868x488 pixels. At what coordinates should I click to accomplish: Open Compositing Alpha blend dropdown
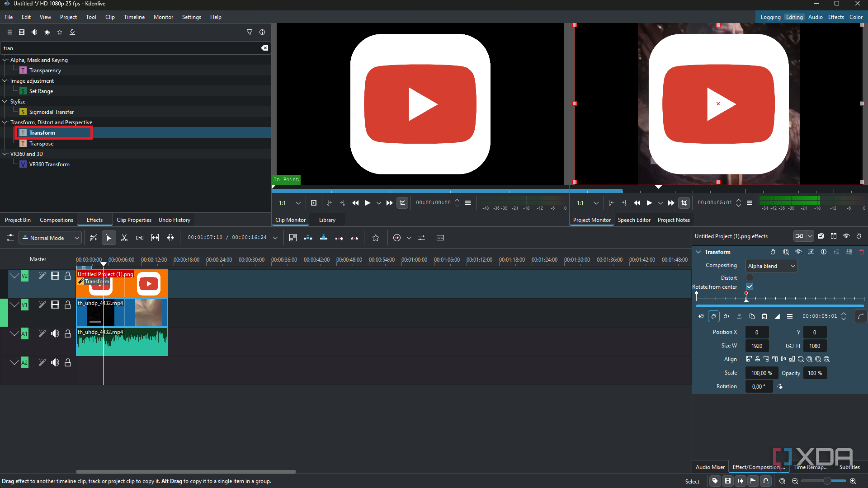(x=771, y=266)
